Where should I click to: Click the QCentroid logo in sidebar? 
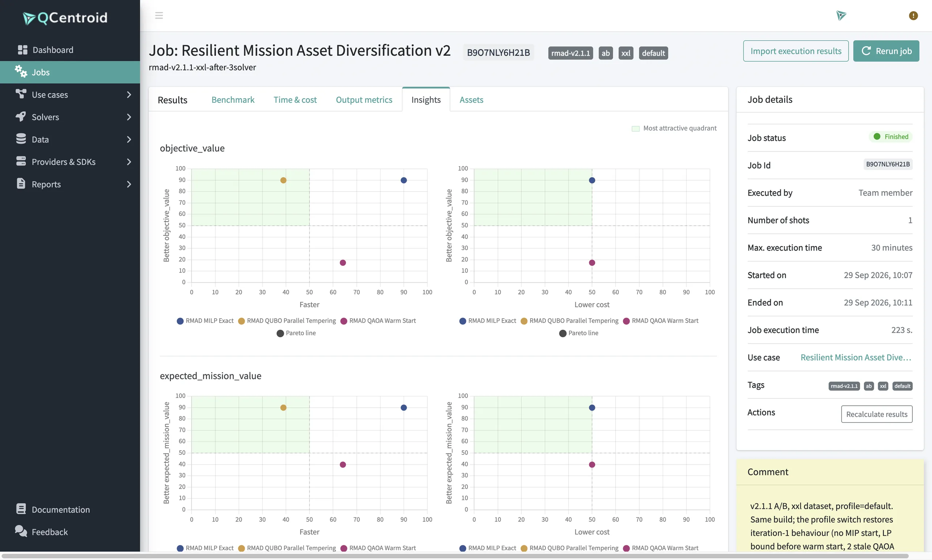click(x=65, y=18)
